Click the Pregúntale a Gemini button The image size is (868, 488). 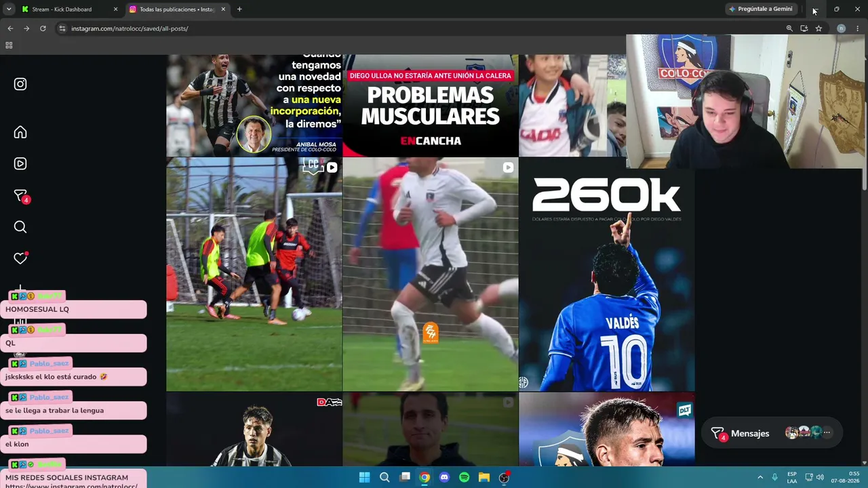(760, 9)
